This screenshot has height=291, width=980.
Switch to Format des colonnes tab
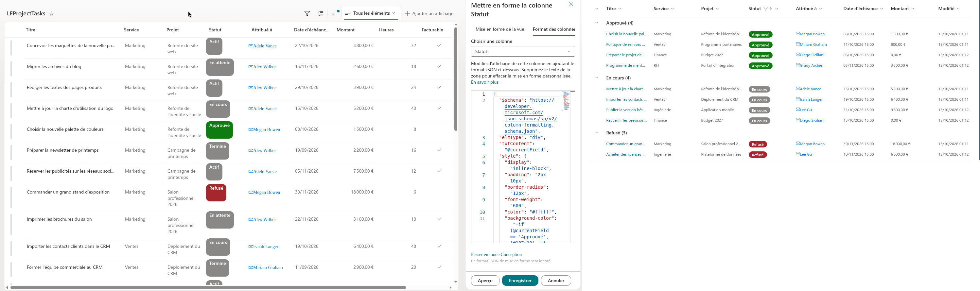[x=554, y=29]
